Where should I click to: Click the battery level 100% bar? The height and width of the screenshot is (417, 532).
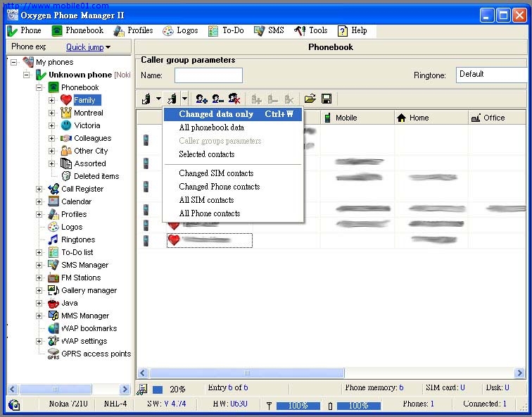[x=359, y=406]
